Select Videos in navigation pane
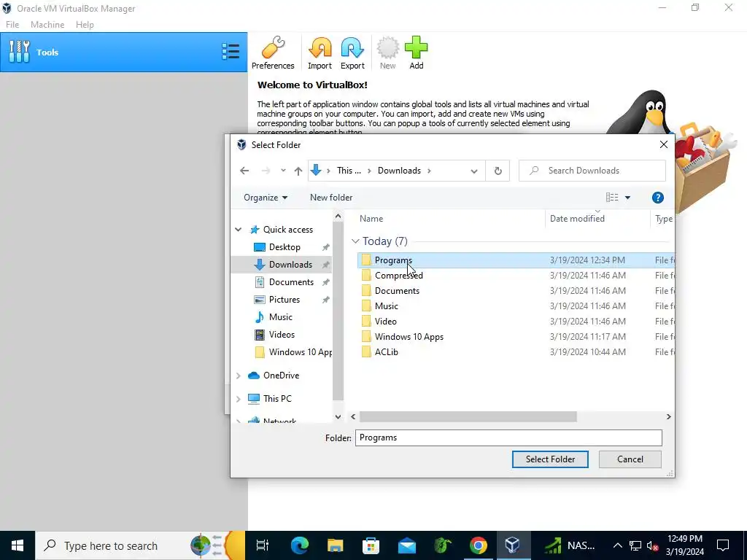 (x=282, y=334)
